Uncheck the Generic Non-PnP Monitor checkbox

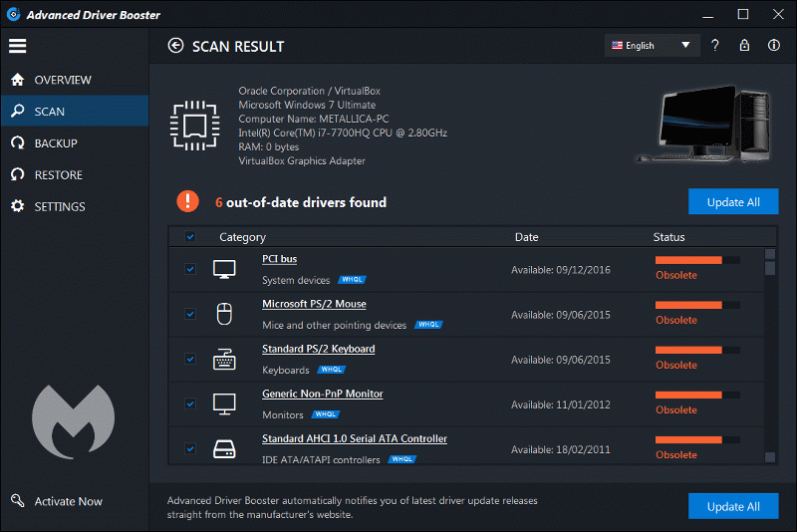coord(190,403)
